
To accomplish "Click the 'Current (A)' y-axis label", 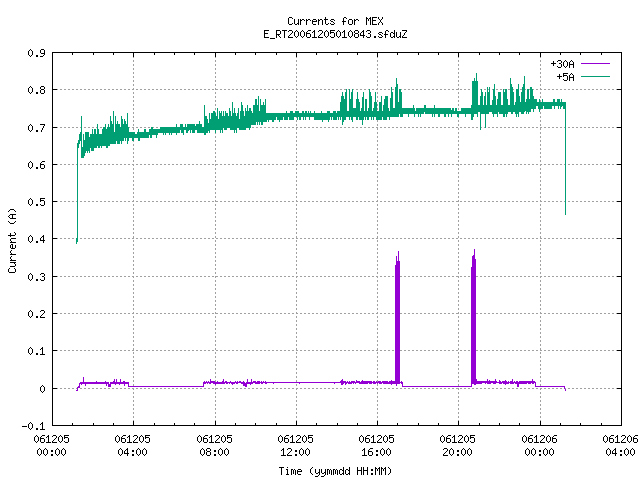I will point(12,240).
